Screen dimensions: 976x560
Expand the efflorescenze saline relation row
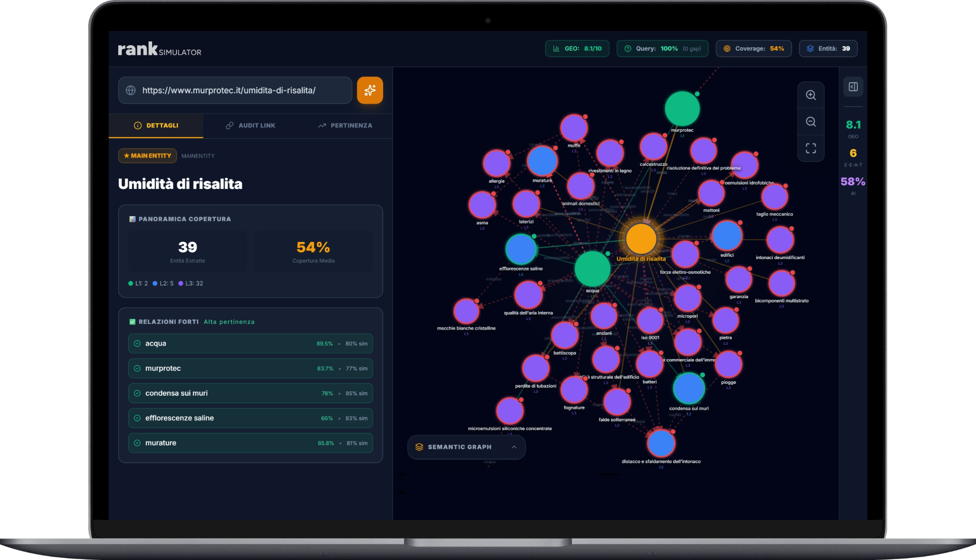pos(250,418)
